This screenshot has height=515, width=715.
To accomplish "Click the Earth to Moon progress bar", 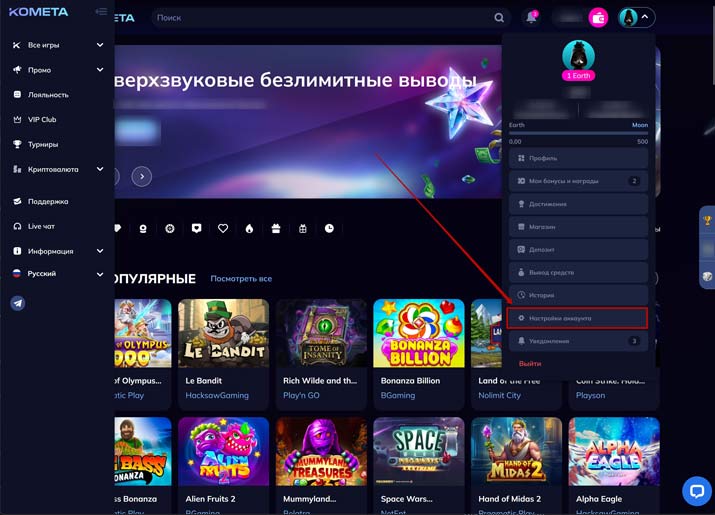I will point(578,133).
